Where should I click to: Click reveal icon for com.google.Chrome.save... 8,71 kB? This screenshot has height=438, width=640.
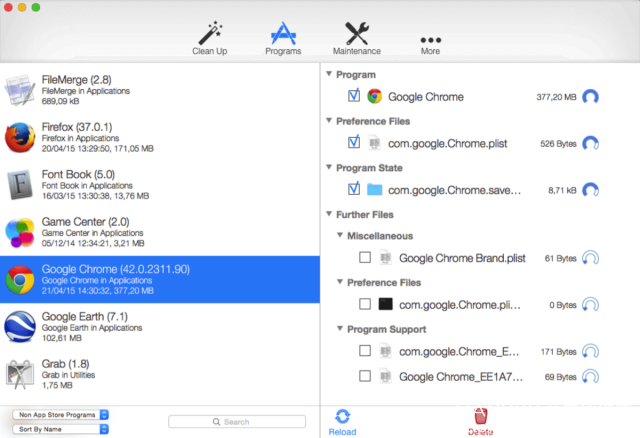coord(590,190)
